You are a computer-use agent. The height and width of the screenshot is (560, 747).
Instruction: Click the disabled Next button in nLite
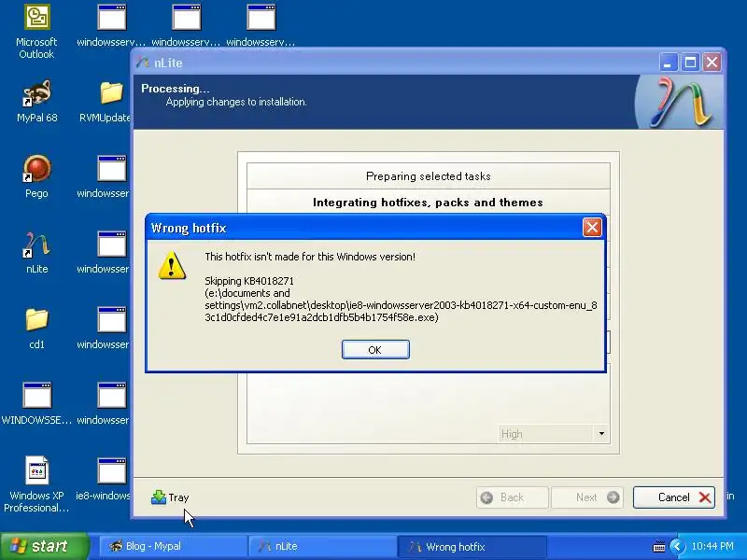(x=587, y=497)
